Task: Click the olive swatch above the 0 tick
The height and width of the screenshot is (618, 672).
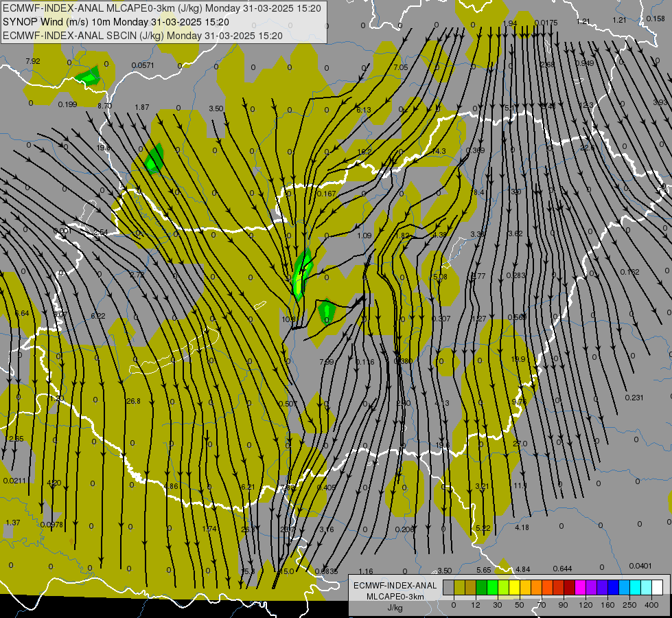Action: coord(459,588)
